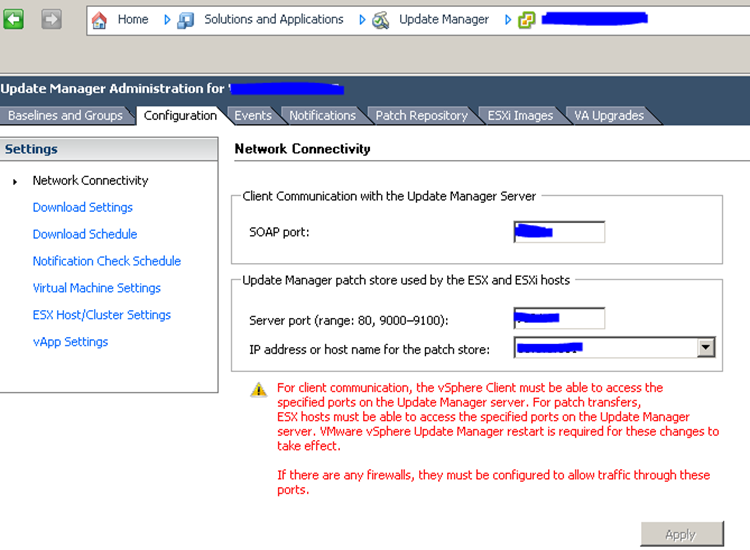Click the Network Connectivity heading

[302, 149]
